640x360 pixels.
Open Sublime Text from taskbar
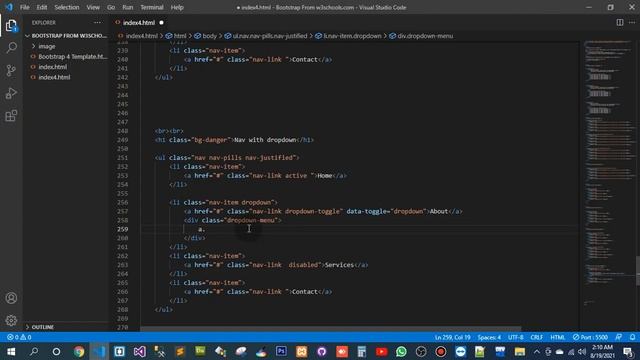point(180,351)
